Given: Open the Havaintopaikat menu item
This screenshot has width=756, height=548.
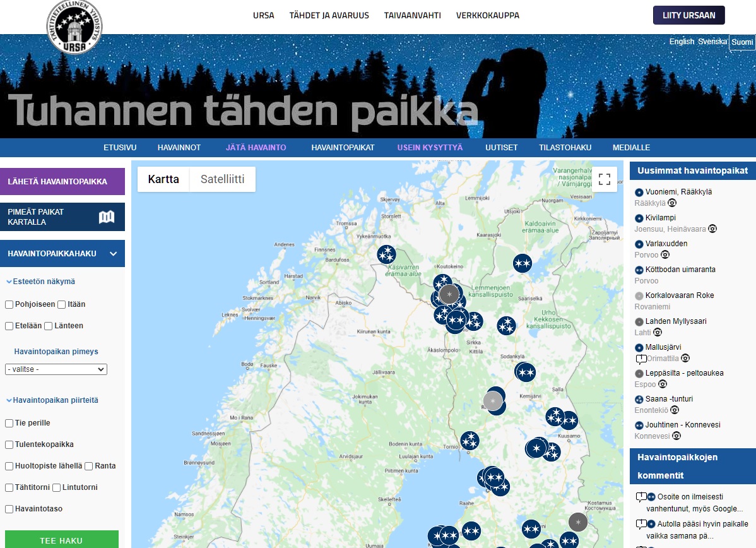Looking at the screenshot, I should click(343, 148).
